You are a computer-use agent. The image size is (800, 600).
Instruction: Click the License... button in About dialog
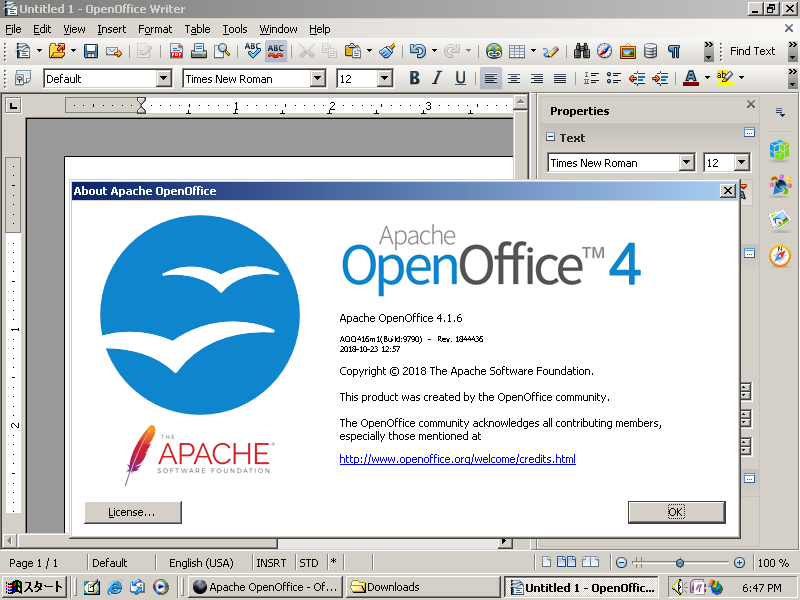[133, 512]
